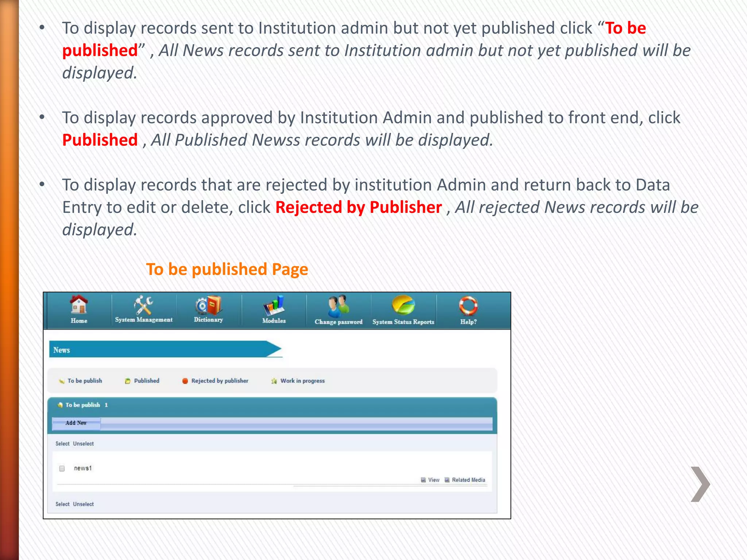Switch to the Published tab
This screenshot has width=747, height=560.
pyautogui.click(x=146, y=381)
